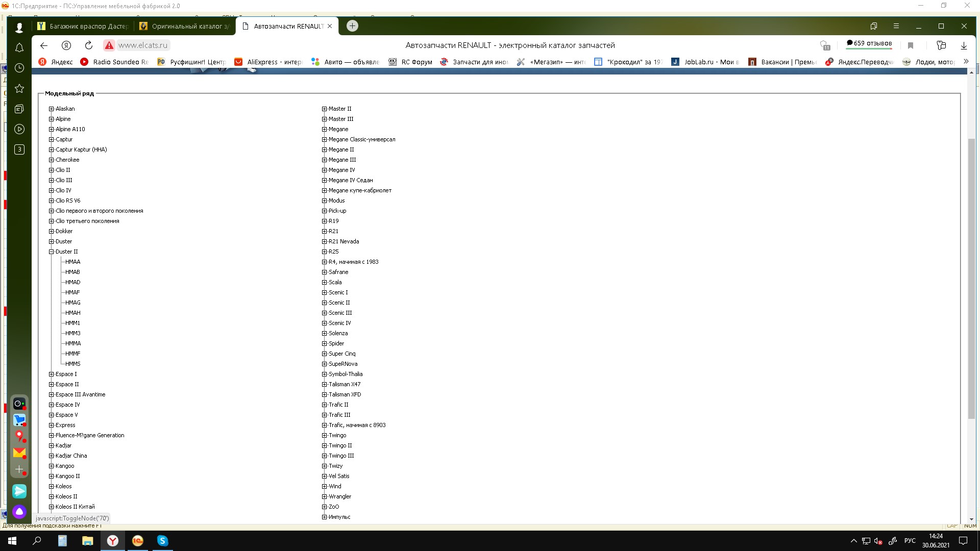Open RC Форум bookmark
980x551 pixels.
pyautogui.click(x=410, y=62)
